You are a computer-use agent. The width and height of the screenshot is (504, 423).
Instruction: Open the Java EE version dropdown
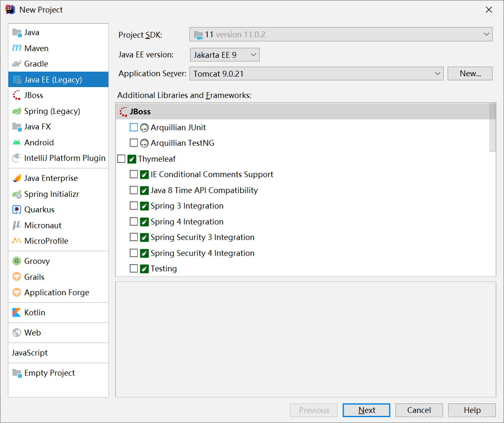pyautogui.click(x=225, y=55)
